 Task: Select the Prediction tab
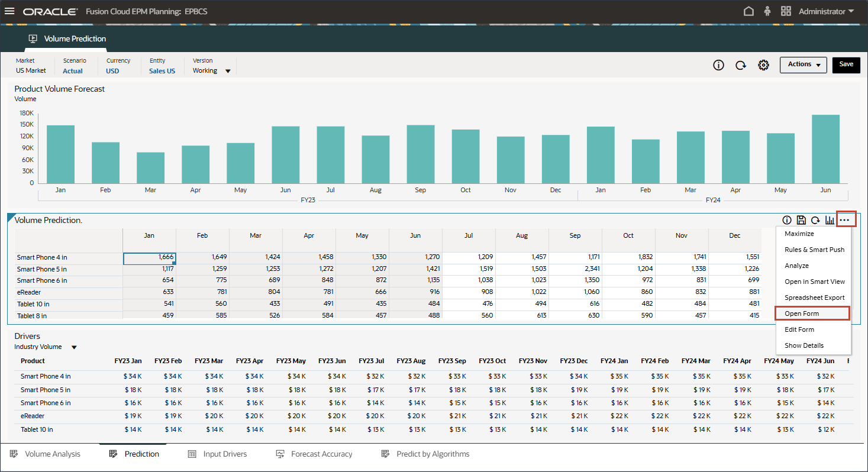(x=134, y=454)
